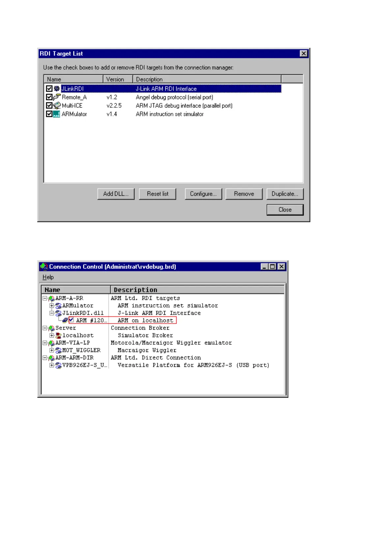Click 'ARM on localhost' description text
Image resolution: width=392 pixels, height=555 pixels.
(x=145, y=320)
